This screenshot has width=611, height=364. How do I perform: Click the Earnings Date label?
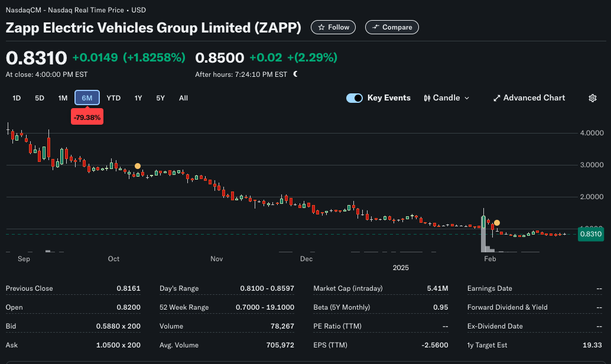pos(490,288)
